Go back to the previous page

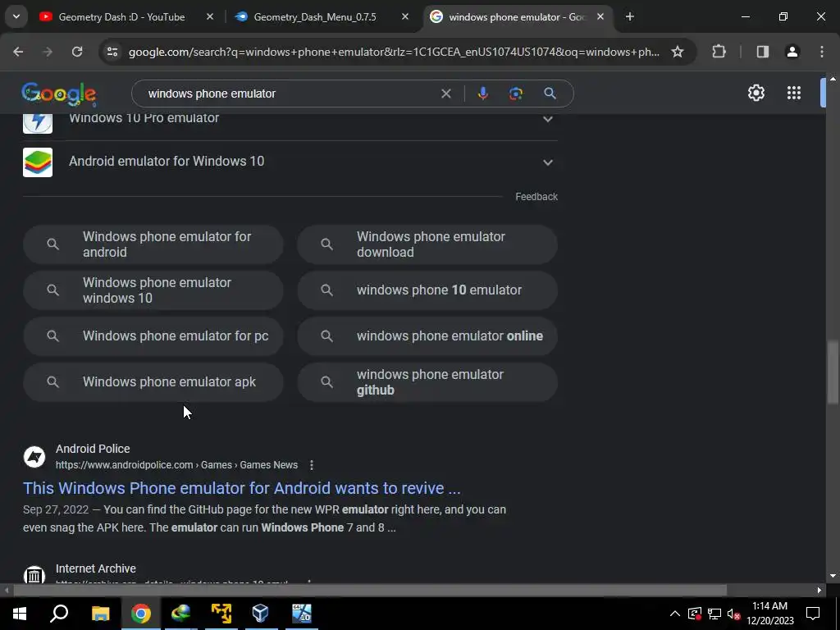[18, 52]
